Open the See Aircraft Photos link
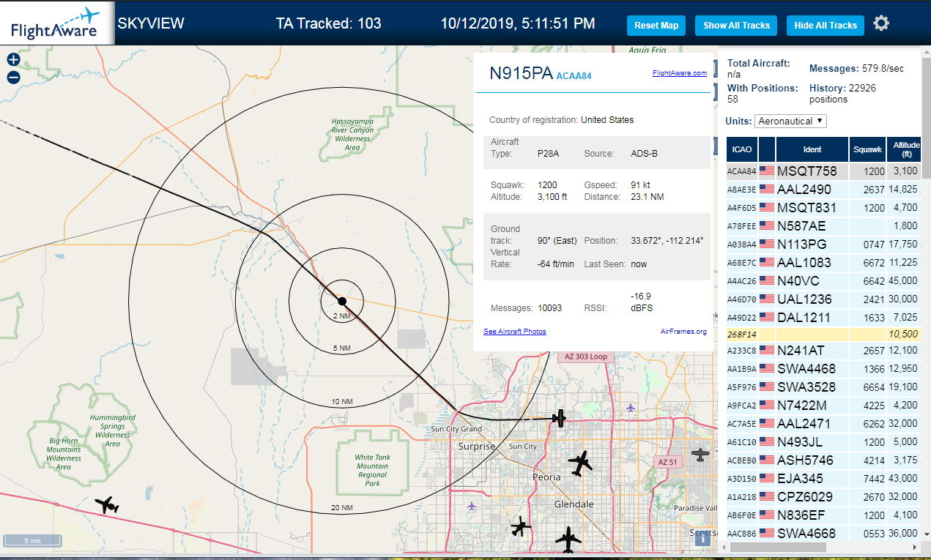931x560 pixels. coord(514,332)
